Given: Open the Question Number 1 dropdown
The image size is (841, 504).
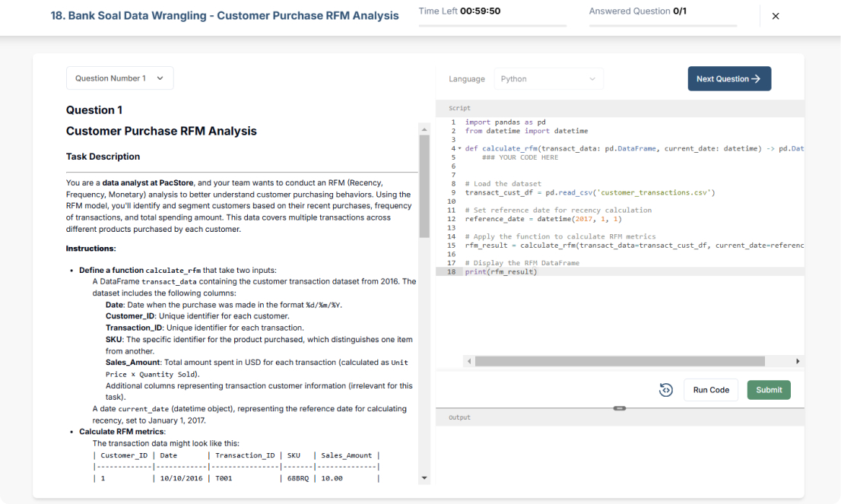Looking at the screenshot, I should click(x=119, y=78).
